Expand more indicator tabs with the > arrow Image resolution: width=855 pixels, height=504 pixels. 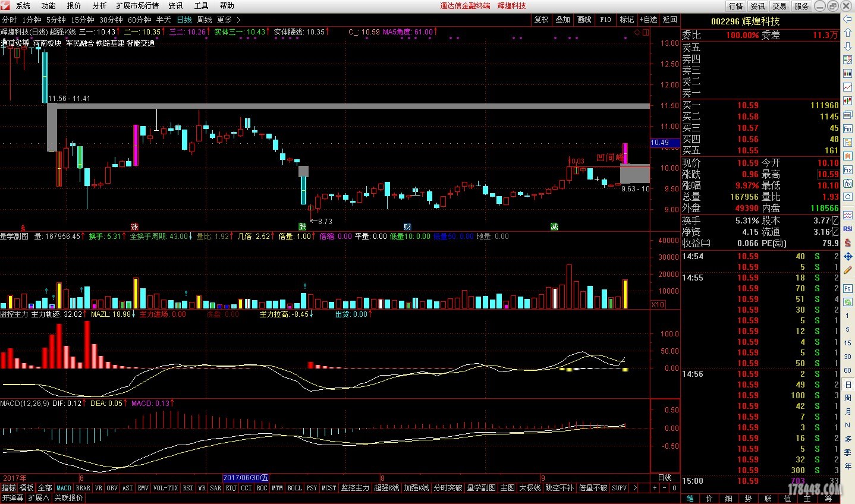click(635, 488)
